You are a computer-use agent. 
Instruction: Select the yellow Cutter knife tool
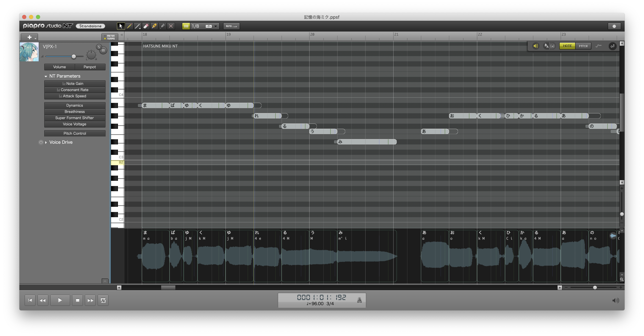[x=154, y=26]
